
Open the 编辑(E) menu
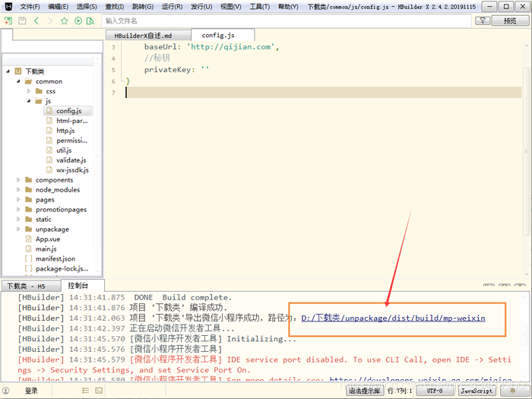point(59,7)
